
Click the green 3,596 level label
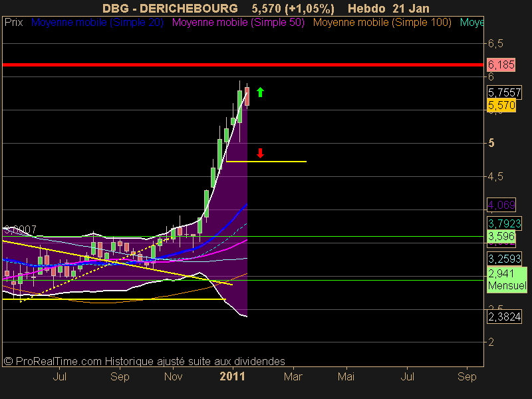tap(501, 236)
